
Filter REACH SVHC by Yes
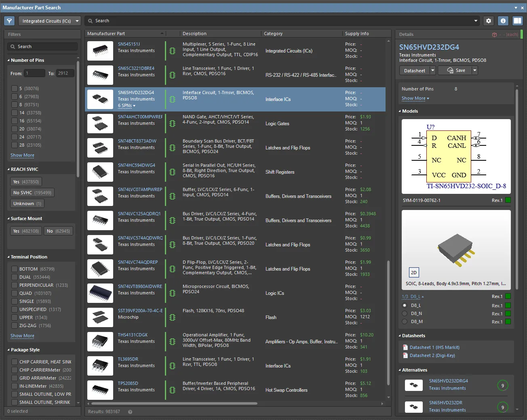click(26, 182)
